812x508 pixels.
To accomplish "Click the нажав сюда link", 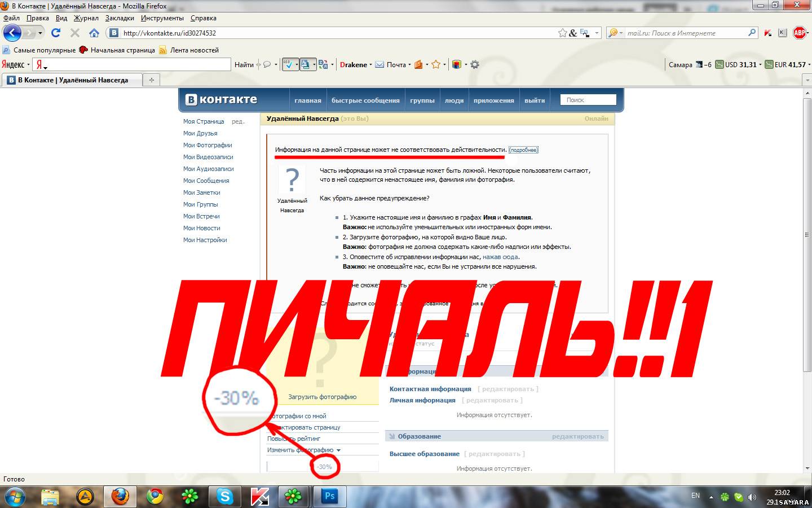I will pyautogui.click(x=500, y=257).
